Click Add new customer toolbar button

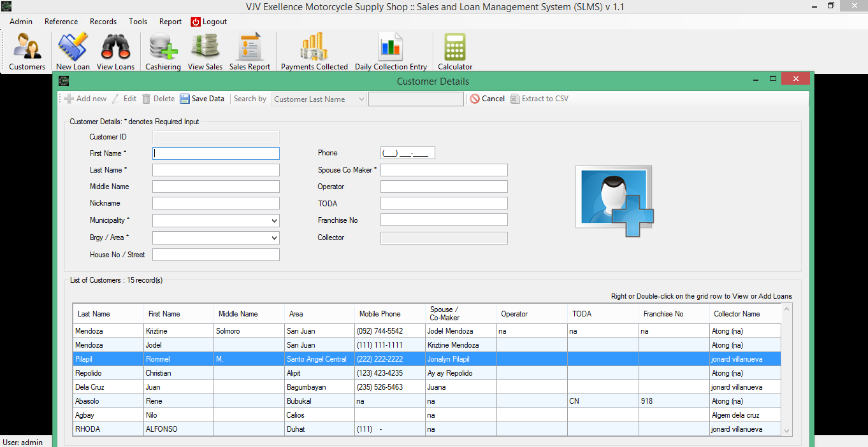tap(86, 99)
